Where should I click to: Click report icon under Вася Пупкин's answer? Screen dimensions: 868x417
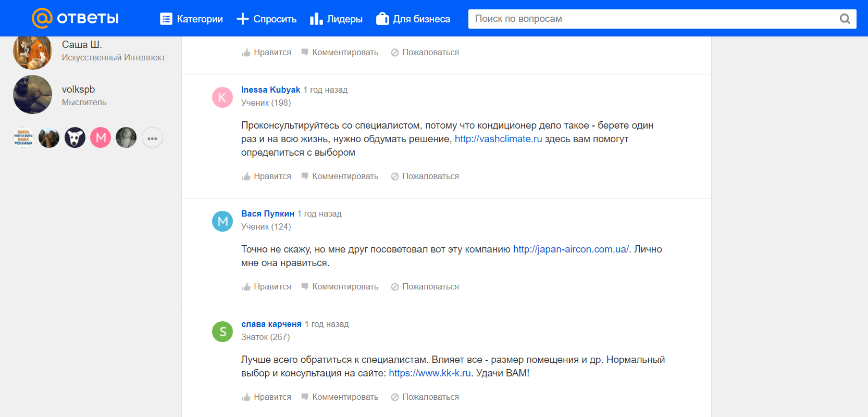point(395,287)
